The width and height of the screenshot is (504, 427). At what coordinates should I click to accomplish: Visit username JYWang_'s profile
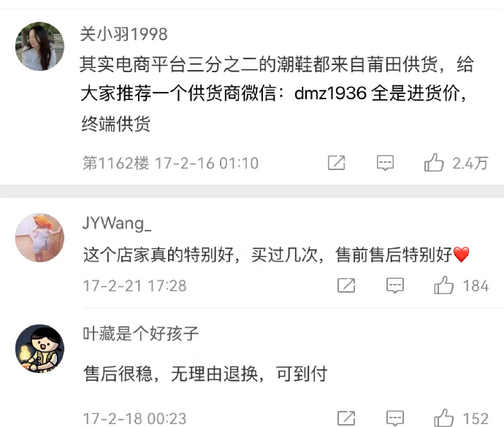pos(116,223)
